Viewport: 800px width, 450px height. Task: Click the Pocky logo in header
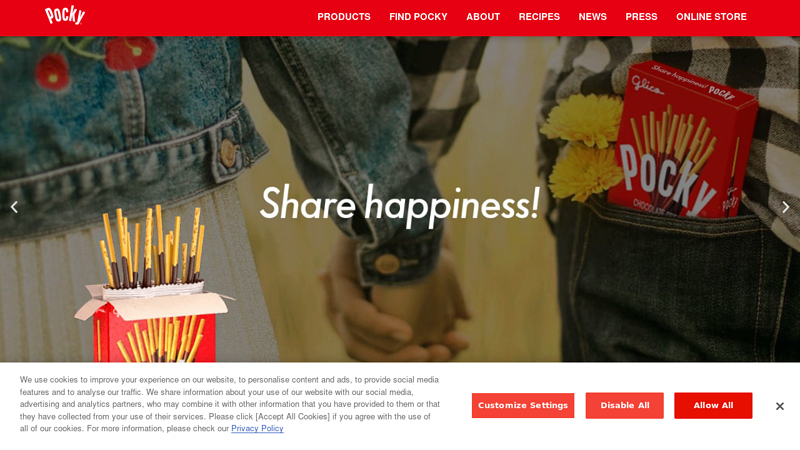[65, 15]
